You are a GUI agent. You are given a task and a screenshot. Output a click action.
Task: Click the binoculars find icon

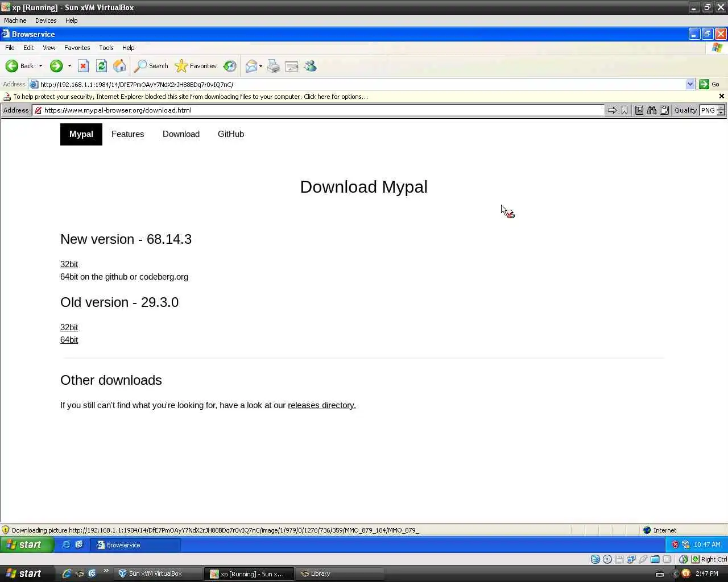pos(652,110)
